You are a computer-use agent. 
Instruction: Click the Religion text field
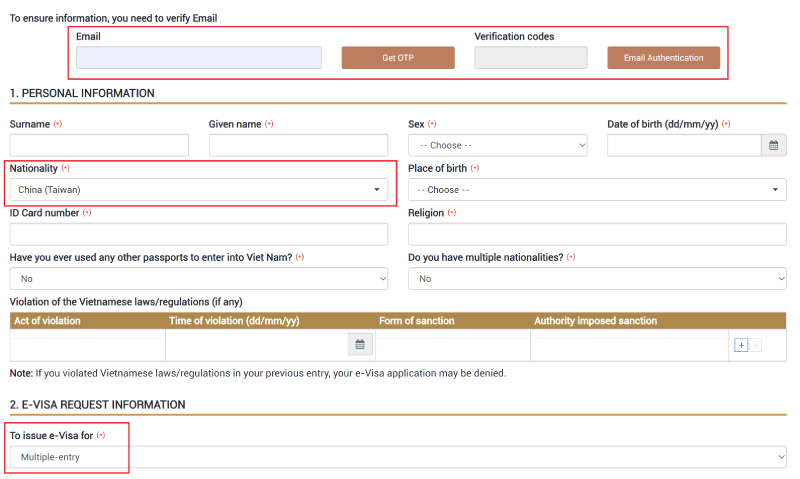click(x=597, y=234)
